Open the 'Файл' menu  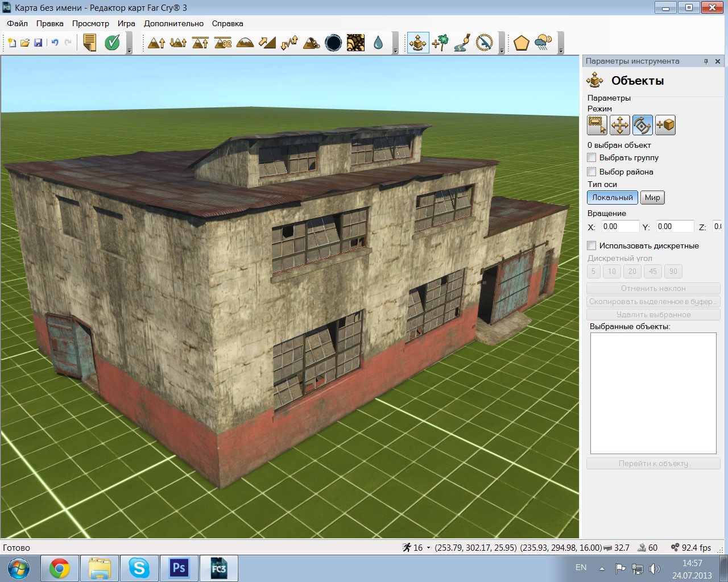(18, 23)
